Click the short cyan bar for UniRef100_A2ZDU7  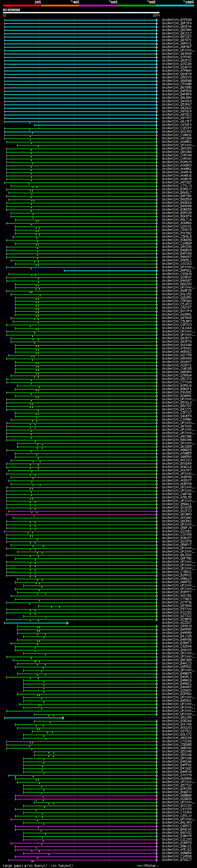(36, 623)
